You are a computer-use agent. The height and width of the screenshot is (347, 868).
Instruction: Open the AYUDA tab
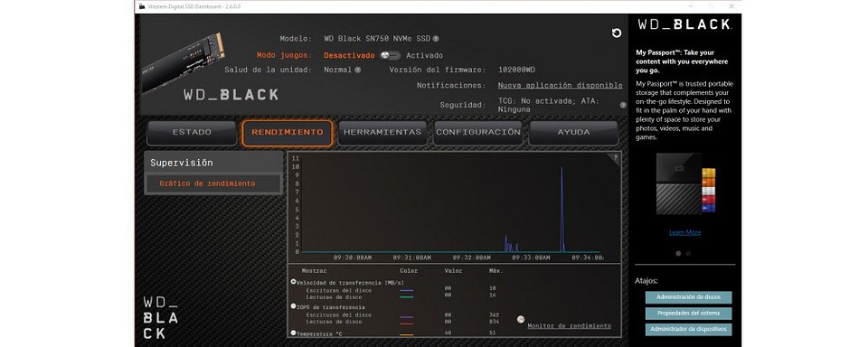pyautogui.click(x=573, y=133)
